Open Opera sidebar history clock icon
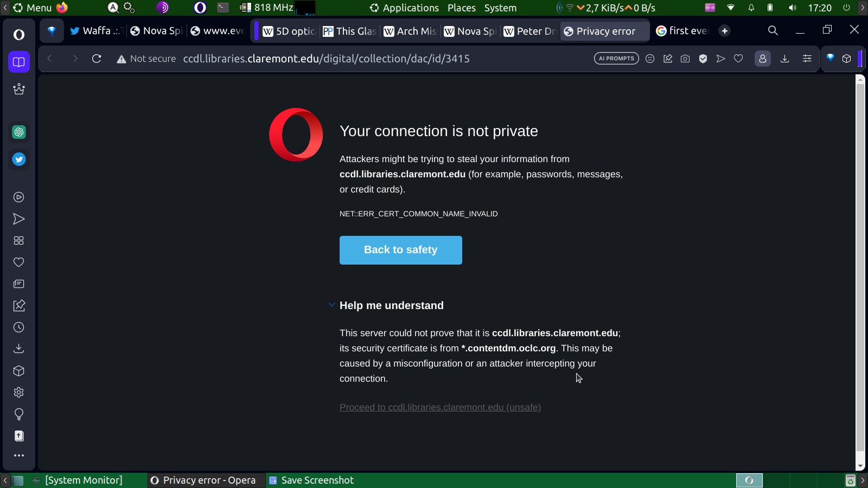Image resolution: width=868 pixels, height=488 pixels. pyautogui.click(x=19, y=328)
